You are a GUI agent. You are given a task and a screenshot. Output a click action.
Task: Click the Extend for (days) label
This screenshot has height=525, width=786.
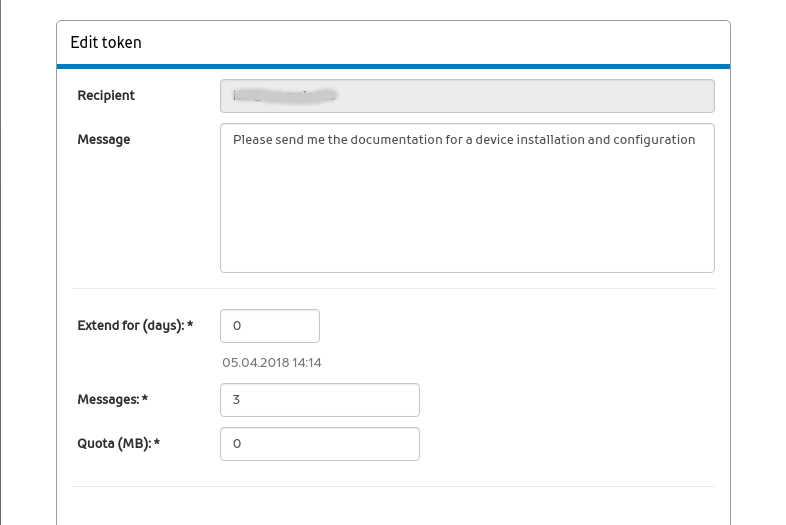(x=135, y=326)
